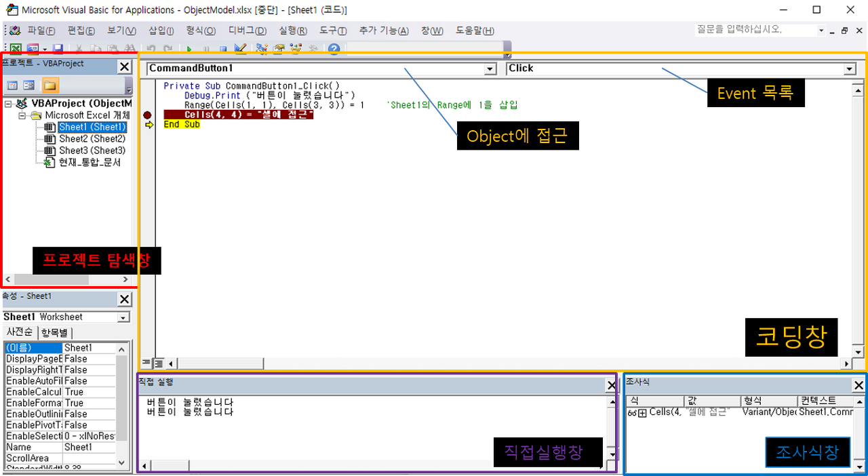Screen dimensions: 868x476
Task: Open Object Browser from the toolbar
Action: coord(296,49)
